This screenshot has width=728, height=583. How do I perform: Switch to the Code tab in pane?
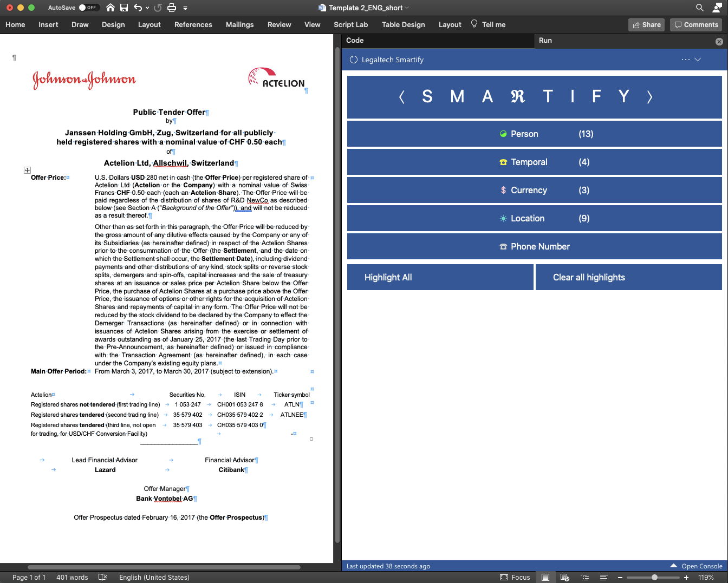point(438,41)
